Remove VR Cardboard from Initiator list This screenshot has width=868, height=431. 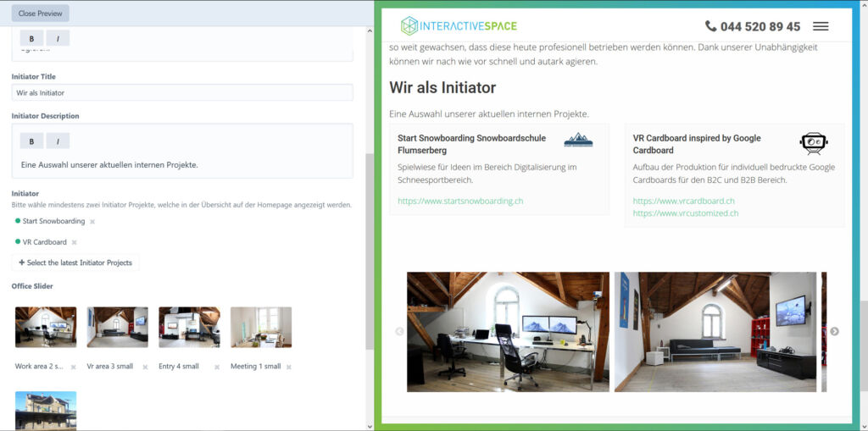[x=75, y=242]
